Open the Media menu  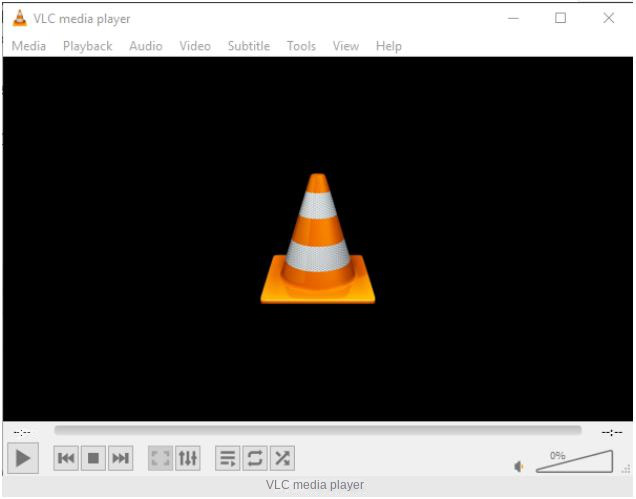29,46
